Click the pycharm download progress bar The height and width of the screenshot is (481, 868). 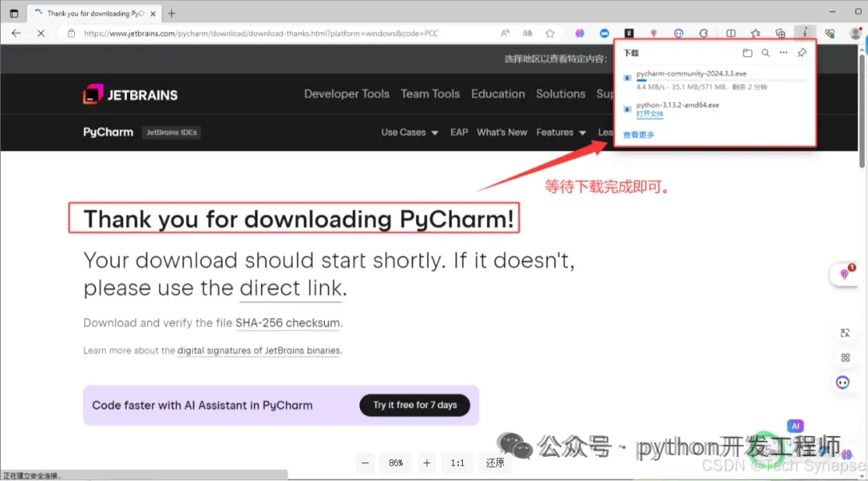click(721, 81)
